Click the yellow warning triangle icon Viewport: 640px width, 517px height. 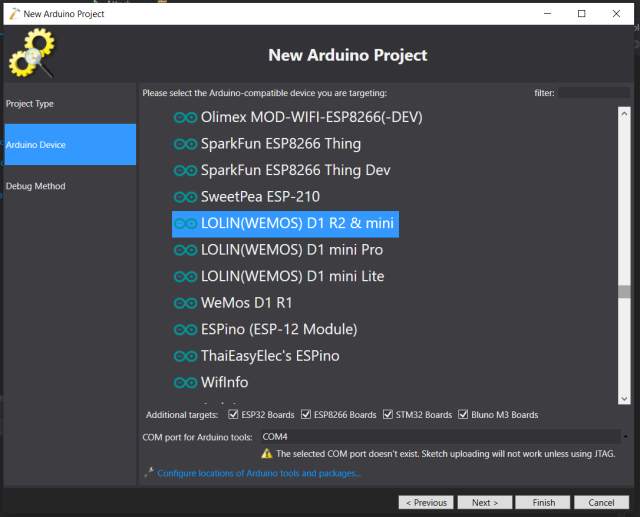click(267, 453)
